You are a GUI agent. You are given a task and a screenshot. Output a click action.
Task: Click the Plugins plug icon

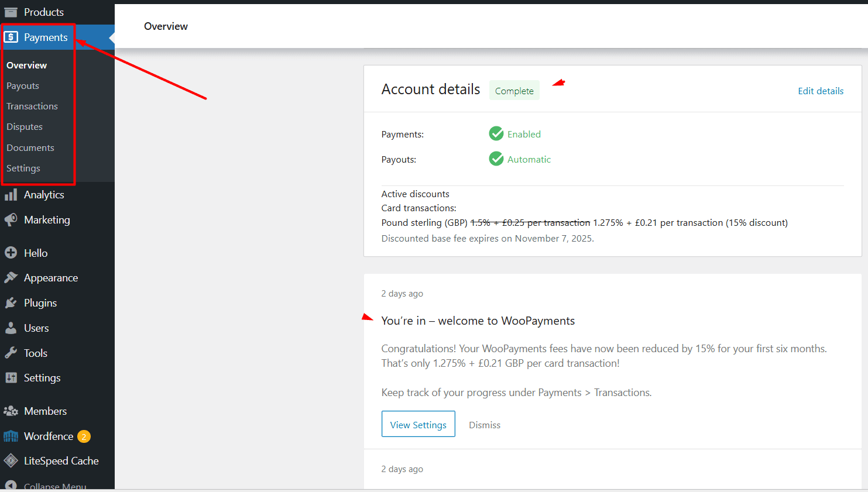click(x=11, y=303)
